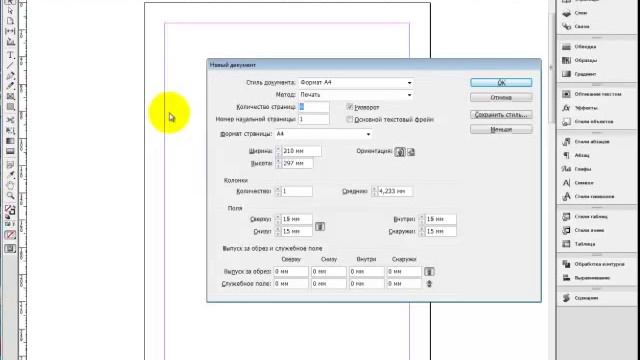640x360 pixels.
Task: Select the Hand tool
Action: coord(10,186)
